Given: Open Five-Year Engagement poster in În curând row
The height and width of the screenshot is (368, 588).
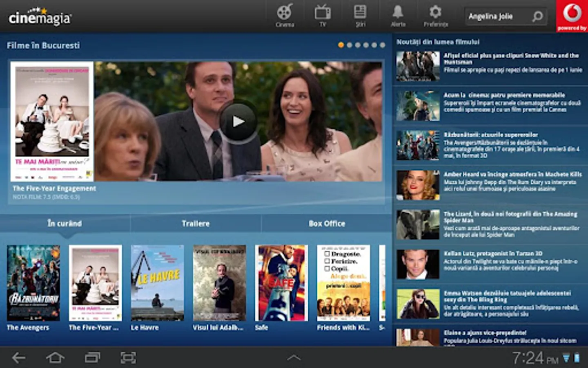Looking at the screenshot, I should (x=96, y=283).
